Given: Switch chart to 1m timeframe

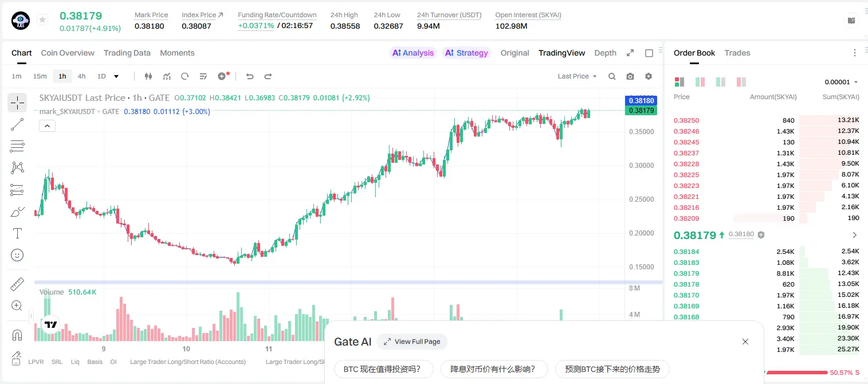Looking at the screenshot, I should [x=17, y=76].
